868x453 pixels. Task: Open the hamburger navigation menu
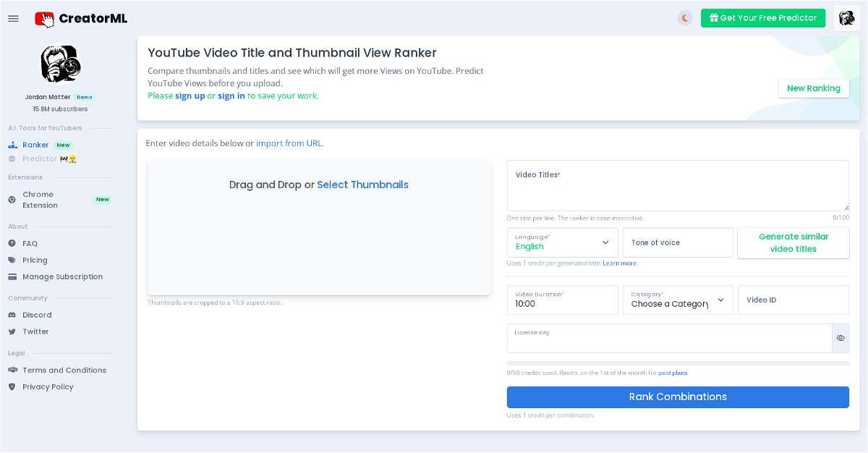coord(13,18)
